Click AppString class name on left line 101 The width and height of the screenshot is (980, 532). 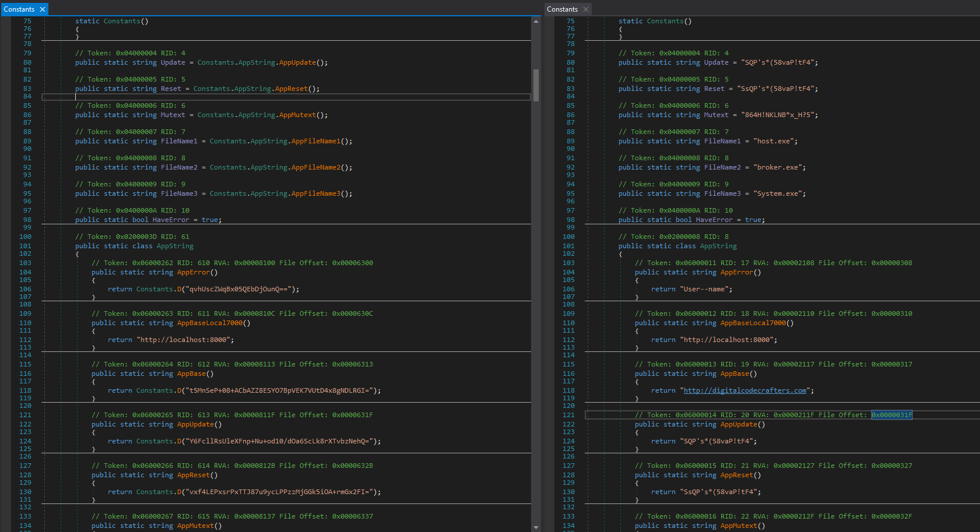175,246
